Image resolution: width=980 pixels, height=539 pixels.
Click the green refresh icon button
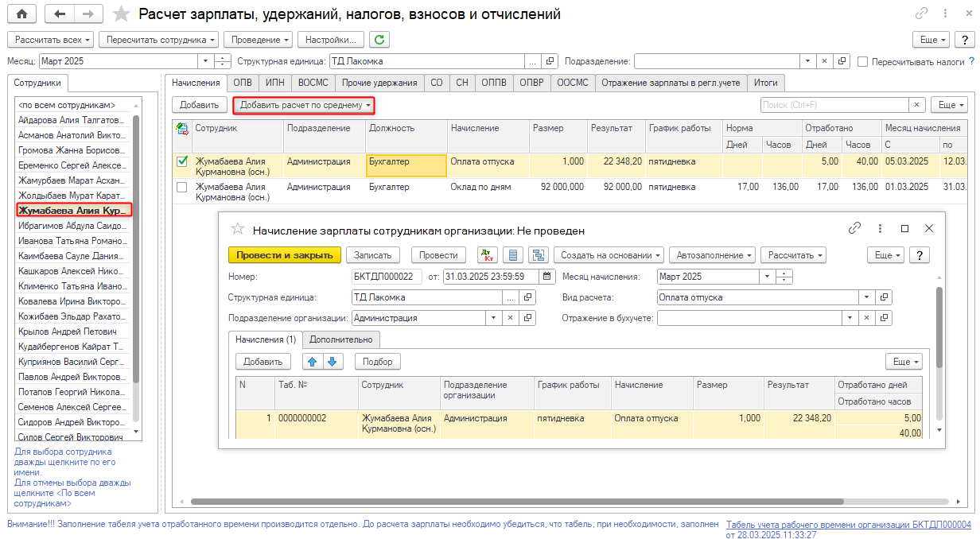tap(379, 40)
